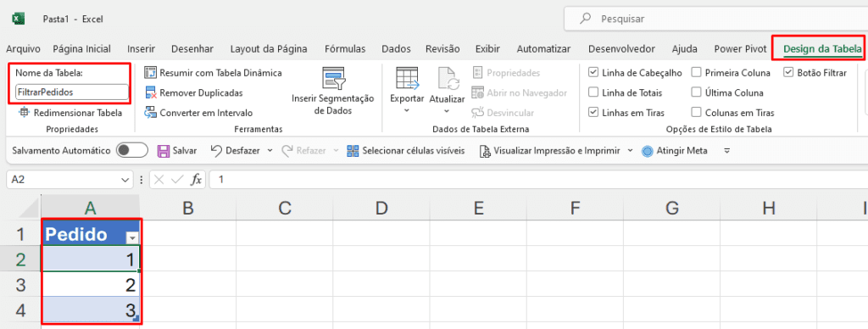This screenshot has height=329, width=868.
Task: Expand the Visualizar Impressão dropdown arrow
Action: pyautogui.click(x=630, y=151)
